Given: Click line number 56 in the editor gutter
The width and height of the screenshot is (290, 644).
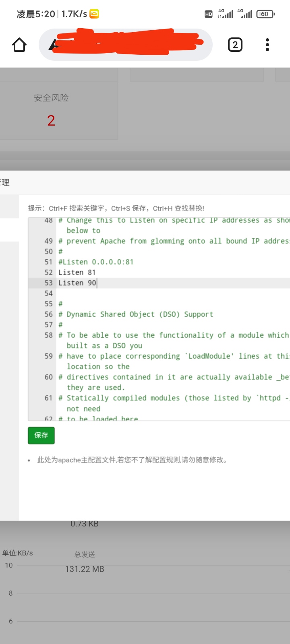Looking at the screenshot, I should tap(49, 314).
